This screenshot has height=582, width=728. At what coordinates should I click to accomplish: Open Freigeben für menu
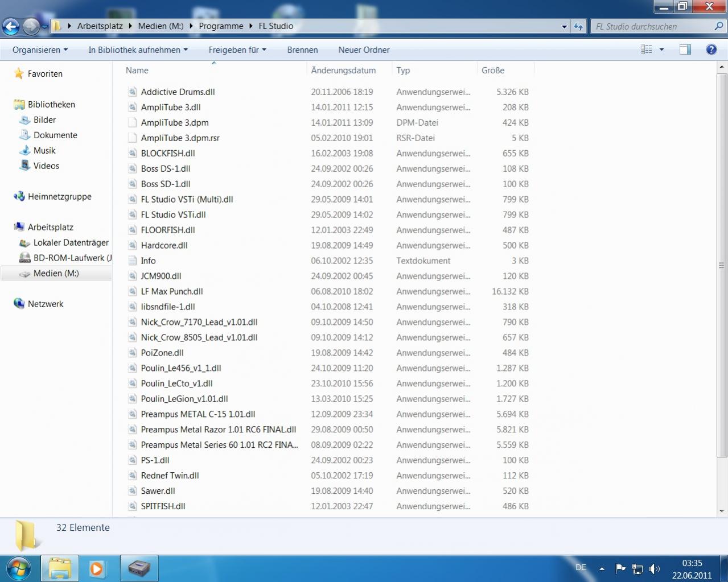(237, 49)
